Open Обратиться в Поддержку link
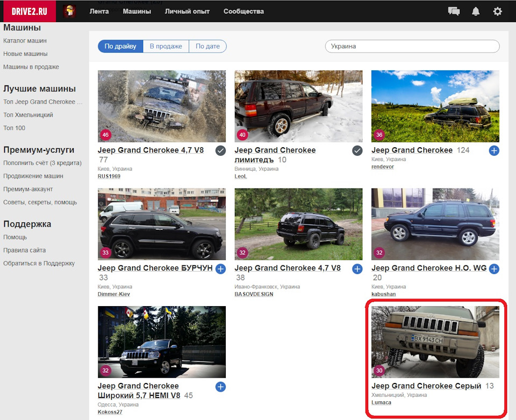The height and width of the screenshot is (420, 516). [39, 264]
